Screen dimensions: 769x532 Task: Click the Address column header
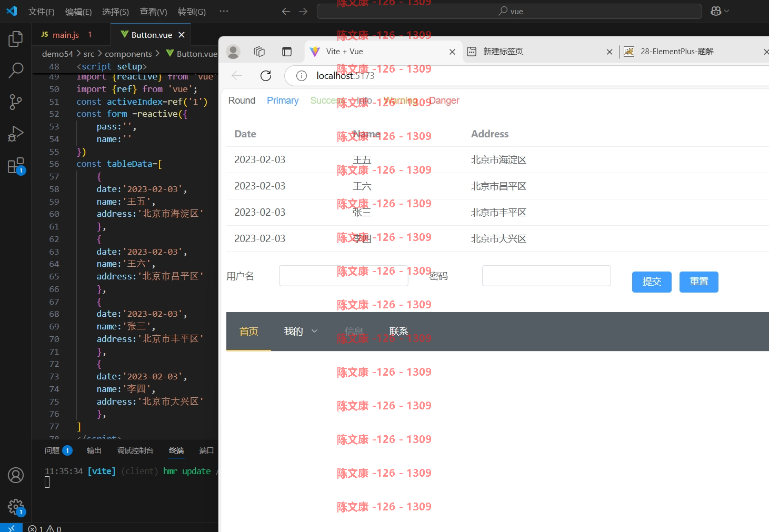490,134
